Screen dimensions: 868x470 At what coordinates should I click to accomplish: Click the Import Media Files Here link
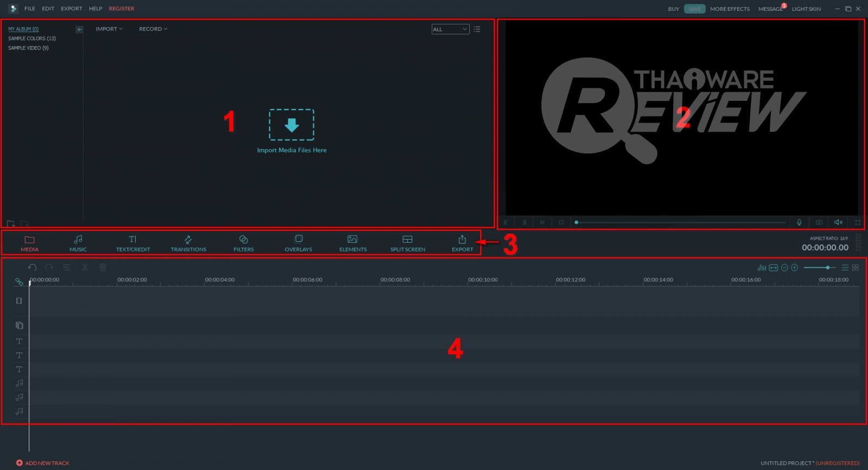coord(292,150)
